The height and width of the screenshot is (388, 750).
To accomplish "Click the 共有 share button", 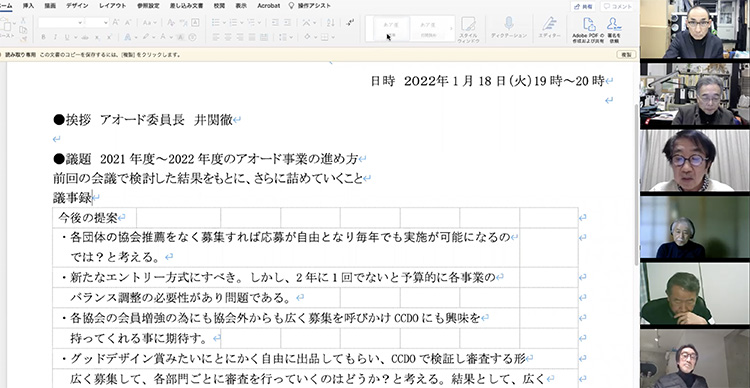I will (583, 7).
